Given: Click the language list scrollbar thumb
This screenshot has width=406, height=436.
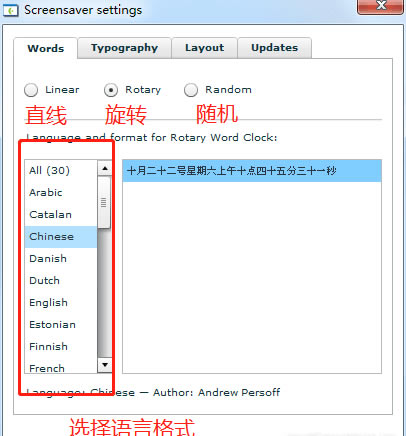Looking at the screenshot, I should point(104,202).
